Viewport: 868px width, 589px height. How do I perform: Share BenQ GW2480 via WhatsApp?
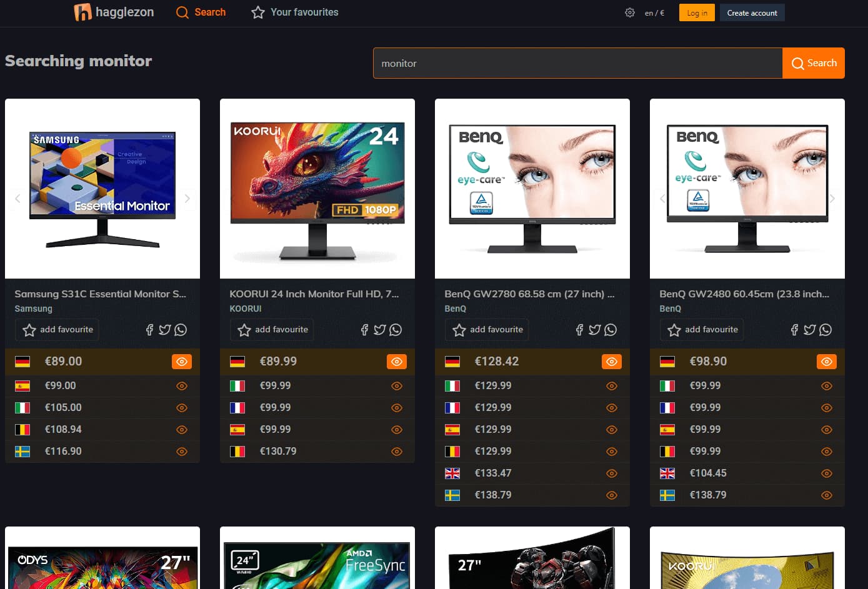(826, 330)
